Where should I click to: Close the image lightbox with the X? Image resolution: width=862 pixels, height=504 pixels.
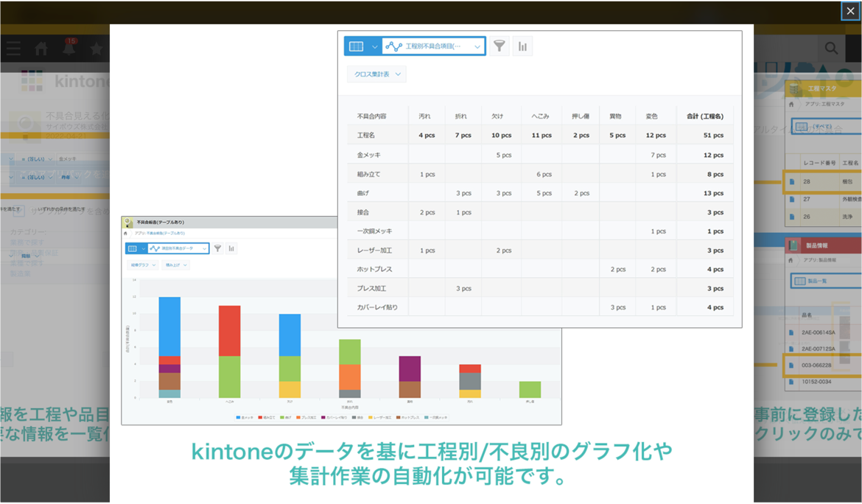(850, 11)
